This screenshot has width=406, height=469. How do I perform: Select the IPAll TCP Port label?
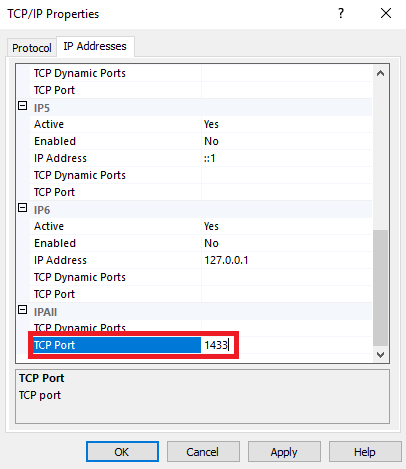[54, 345]
